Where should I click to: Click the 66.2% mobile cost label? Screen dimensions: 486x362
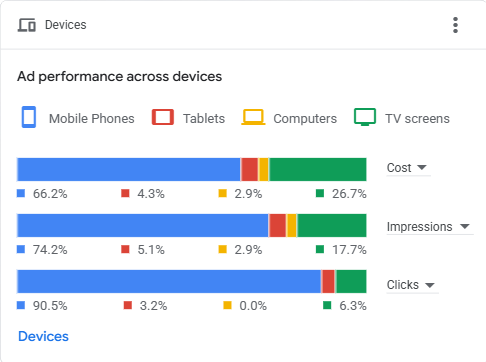[50, 194]
